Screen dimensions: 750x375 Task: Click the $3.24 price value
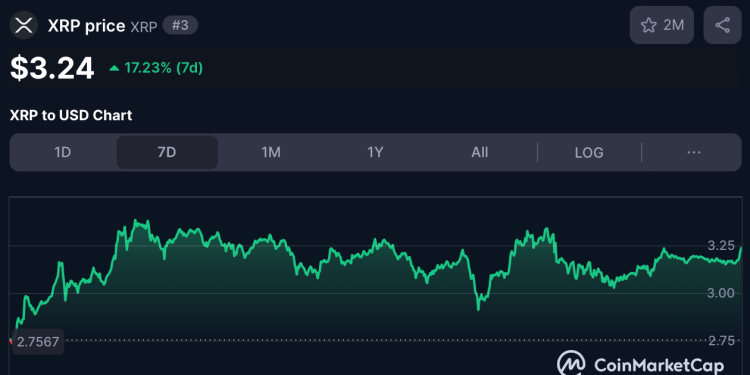point(52,68)
